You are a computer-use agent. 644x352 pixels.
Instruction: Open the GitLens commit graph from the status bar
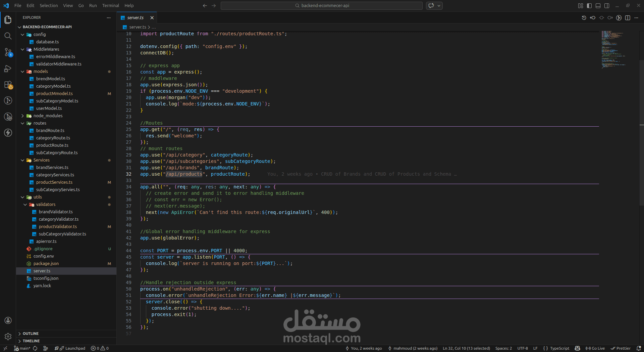pyautogui.click(x=46, y=348)
